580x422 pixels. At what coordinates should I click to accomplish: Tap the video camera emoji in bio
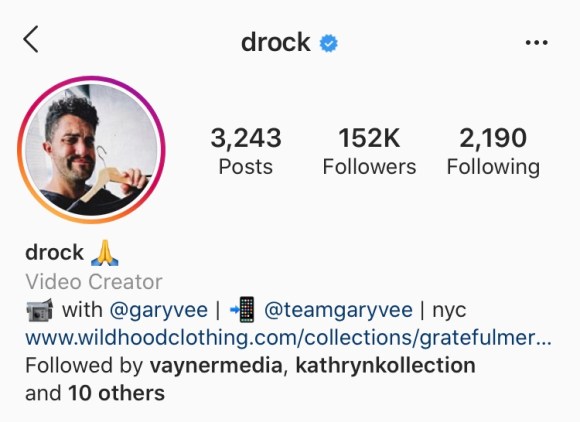click(40, 310)
